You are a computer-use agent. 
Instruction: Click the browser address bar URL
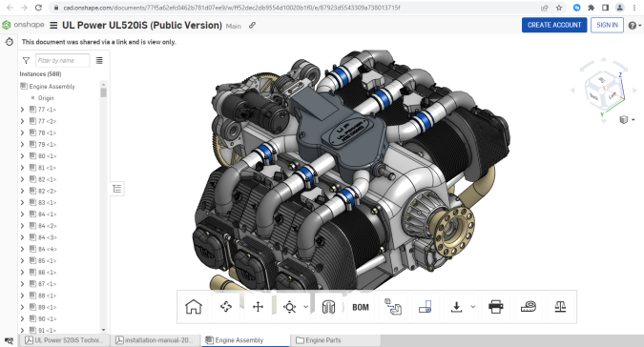232,8
